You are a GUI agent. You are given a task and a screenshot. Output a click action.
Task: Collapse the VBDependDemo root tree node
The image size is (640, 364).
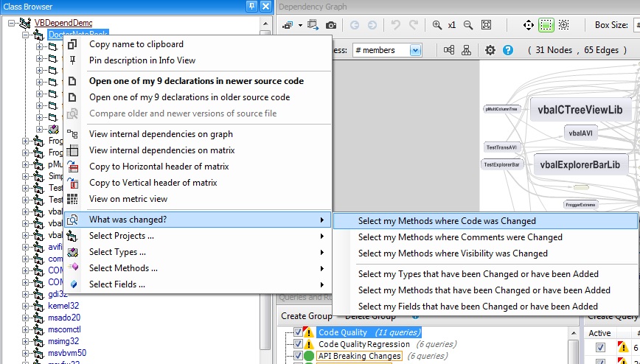(13, 23)
